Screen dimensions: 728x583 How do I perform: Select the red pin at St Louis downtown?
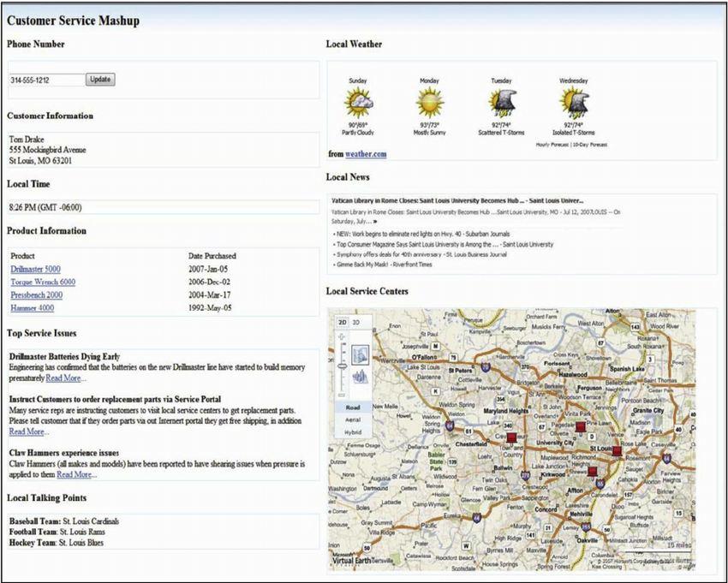617,450
